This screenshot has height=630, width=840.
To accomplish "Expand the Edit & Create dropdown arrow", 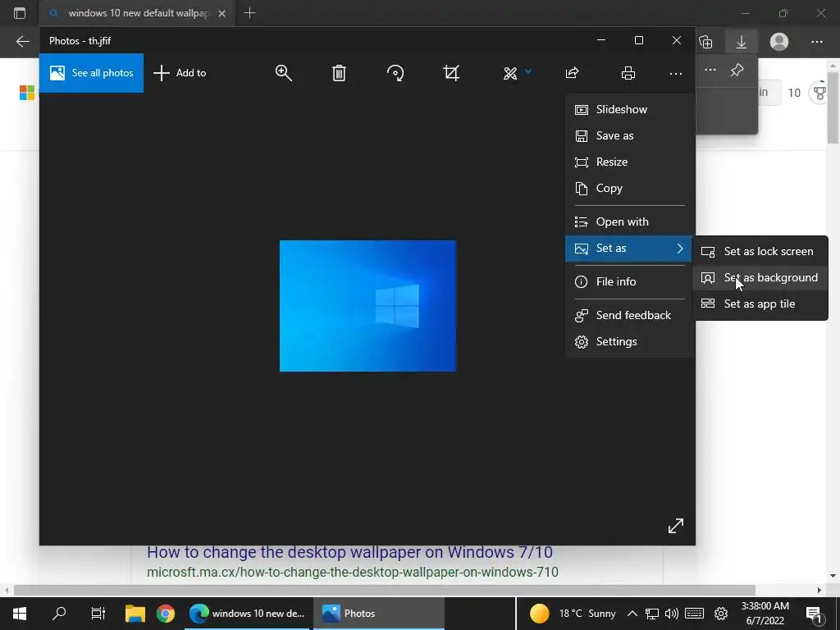I will tap(528, 71).
